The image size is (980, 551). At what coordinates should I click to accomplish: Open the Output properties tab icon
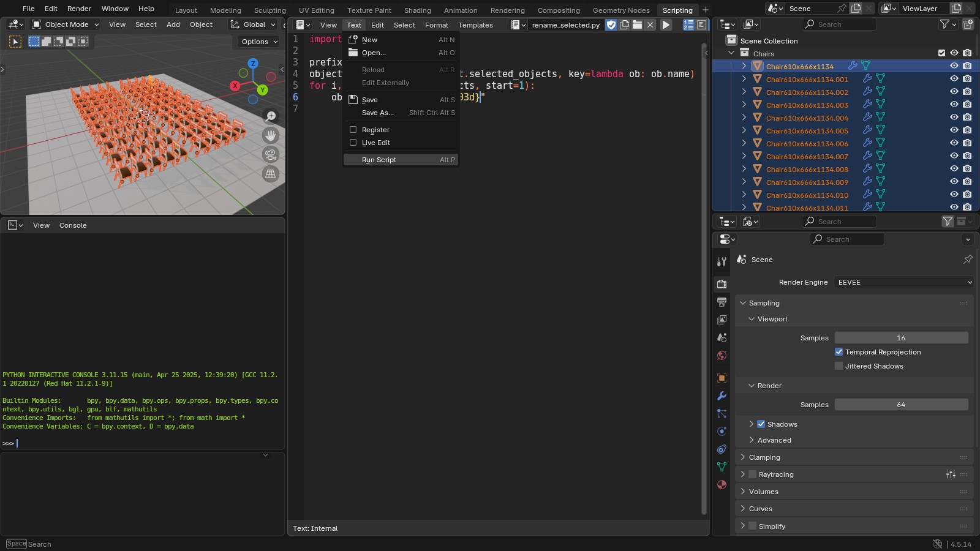(722, 302)
